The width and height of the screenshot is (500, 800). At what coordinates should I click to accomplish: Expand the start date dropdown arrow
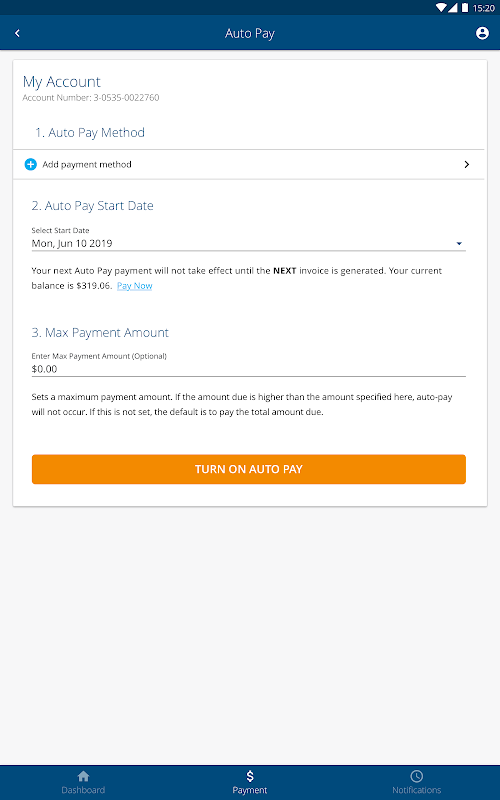[x=459, y=243]
